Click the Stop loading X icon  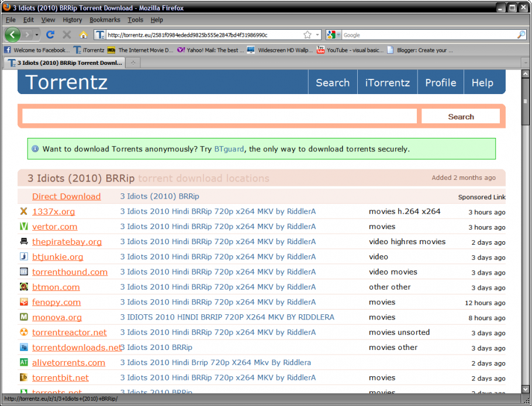[67, 34]
